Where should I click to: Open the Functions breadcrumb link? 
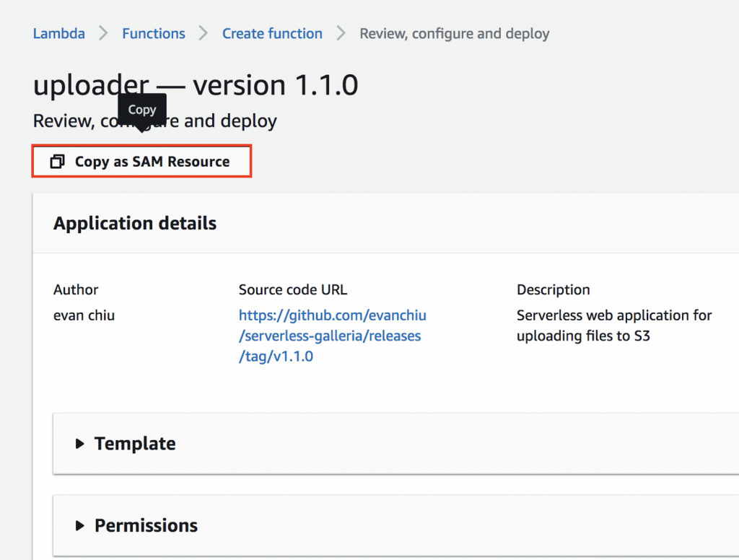coord(153,33)
